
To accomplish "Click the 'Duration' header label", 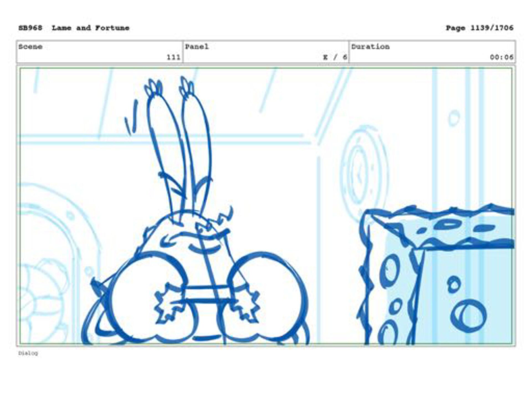I will click(x=370, y=47).
